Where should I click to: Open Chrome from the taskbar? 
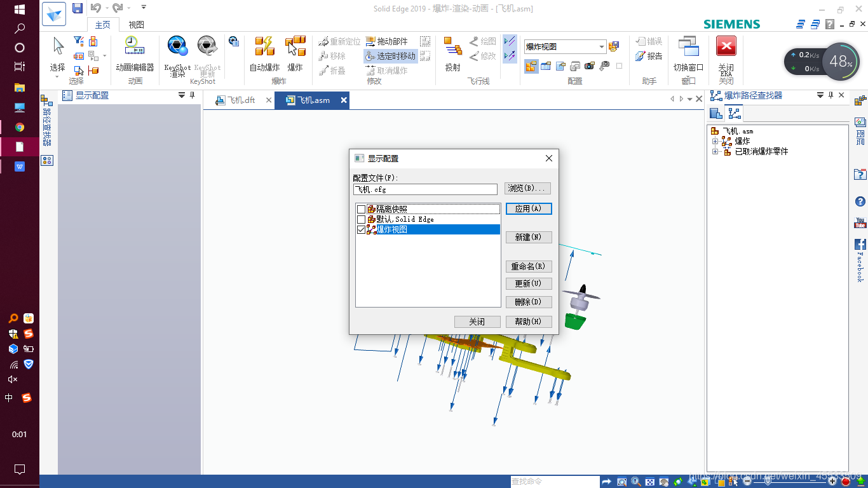(20, 127)
